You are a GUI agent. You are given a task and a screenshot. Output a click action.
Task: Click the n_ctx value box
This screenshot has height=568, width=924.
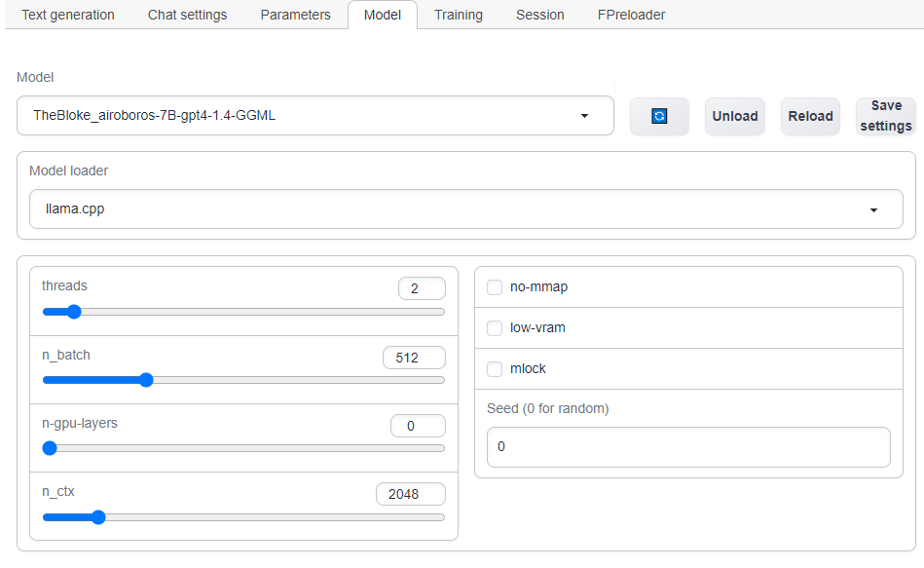[410, 494]
